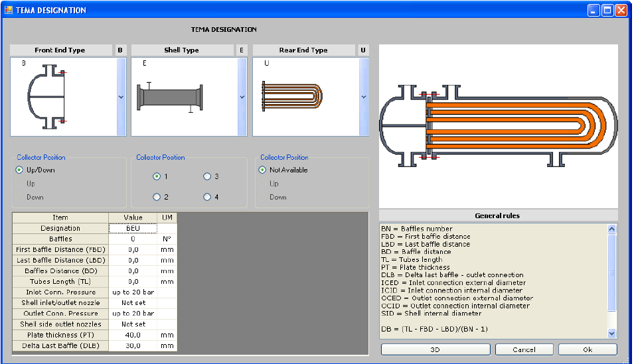The height and width of the screenshot is (364, 634).
Task: Click 'SID = Shell internal diameter' line
Action: 432,313
